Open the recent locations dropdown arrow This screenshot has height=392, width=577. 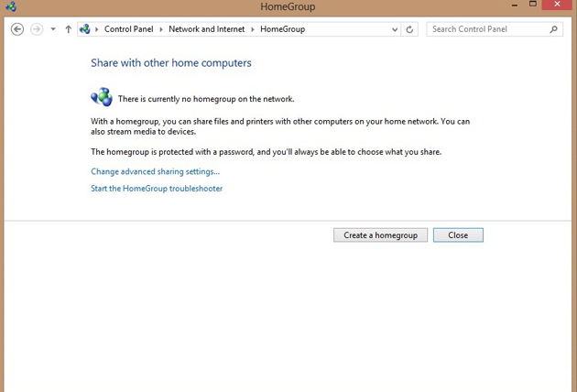[53, 29]
